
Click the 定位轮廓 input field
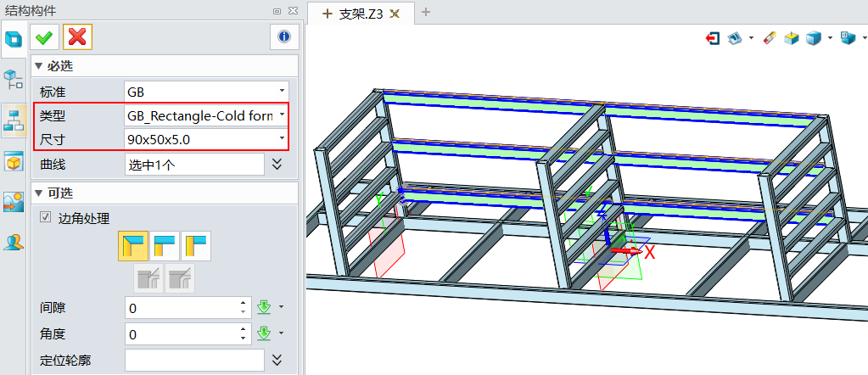(x=193, y=360)
